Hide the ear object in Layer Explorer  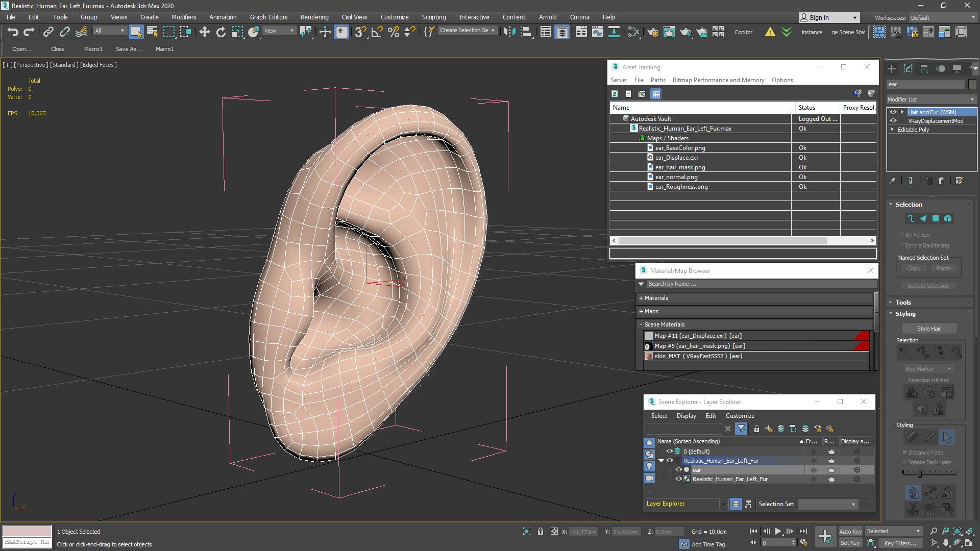tap(678, 470)
